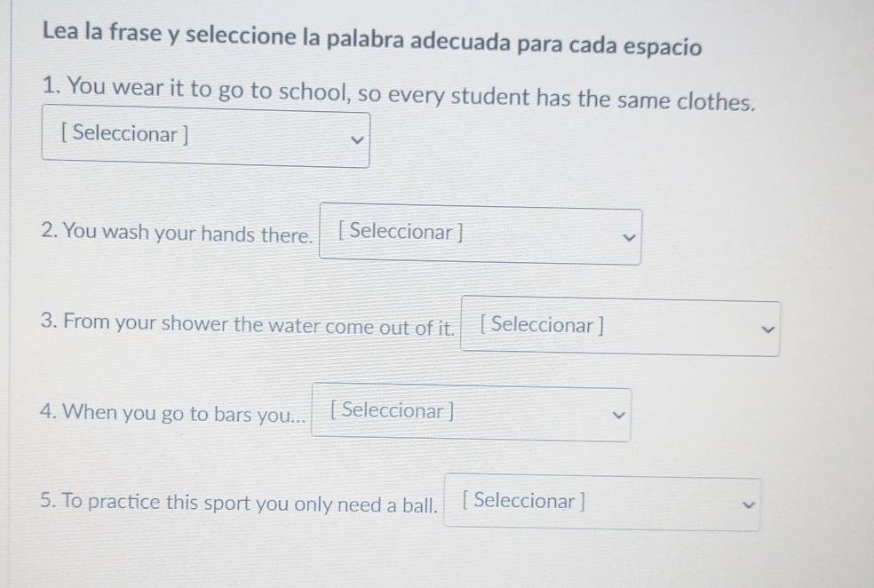Screen dimensions: 874x588
Task: Click the sentence "You wear it to go to school"
Action: 399,92
